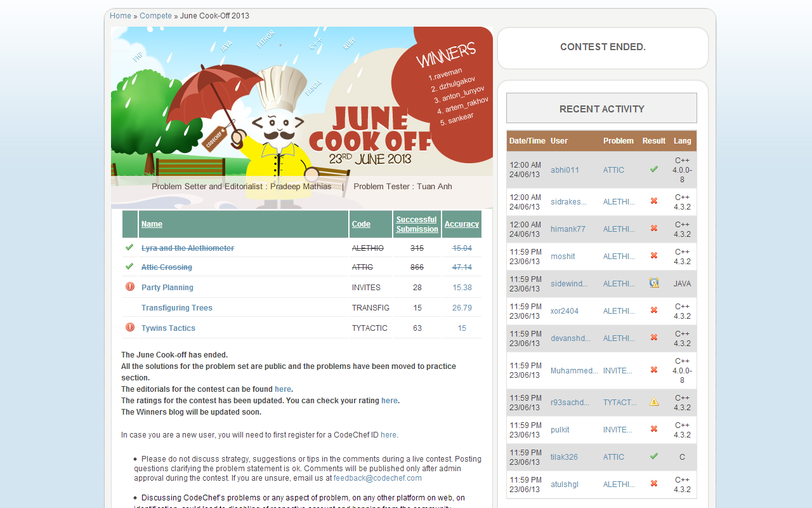Click the yellow warning icon for r93sachd
The height and width of the screenshot is (508, 812).
[654, 402]
